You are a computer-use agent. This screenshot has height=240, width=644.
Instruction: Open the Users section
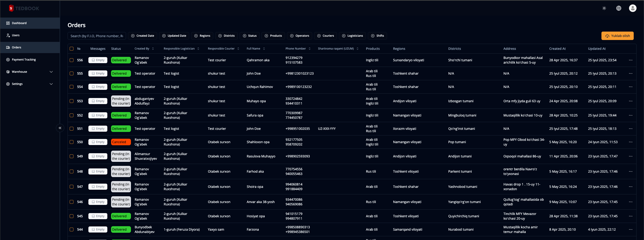pyautogui.click(x=15, y=35)
